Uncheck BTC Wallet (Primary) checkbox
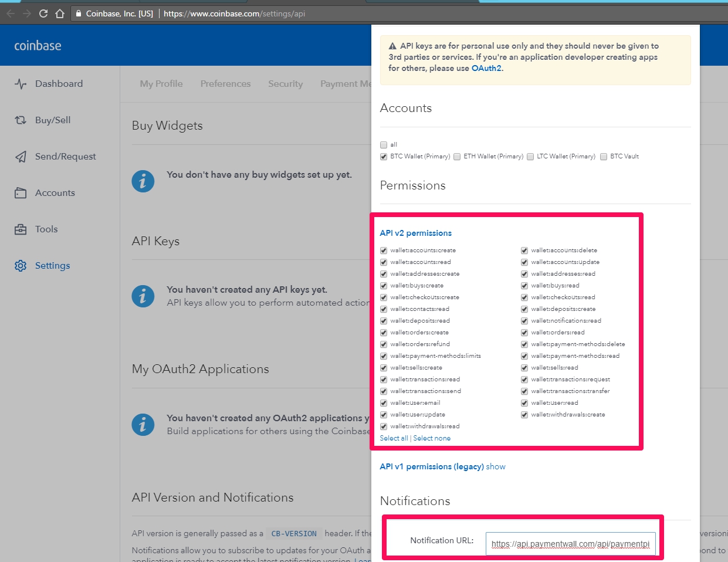 [x=384, y=157]
